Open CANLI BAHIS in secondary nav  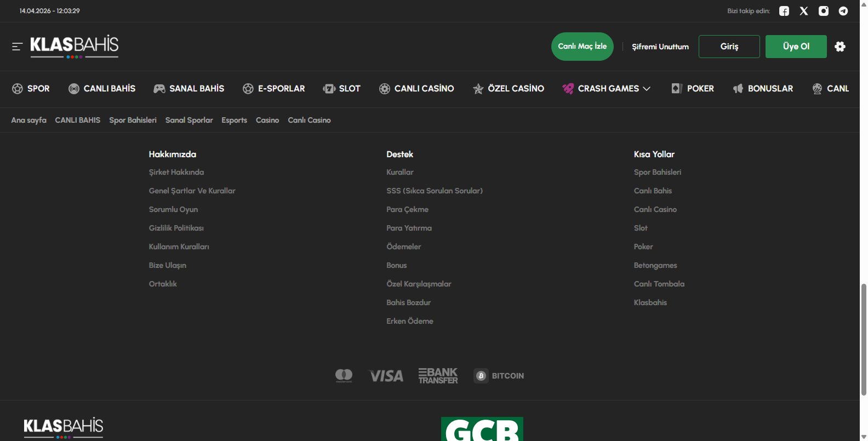(x=78, y=120)
